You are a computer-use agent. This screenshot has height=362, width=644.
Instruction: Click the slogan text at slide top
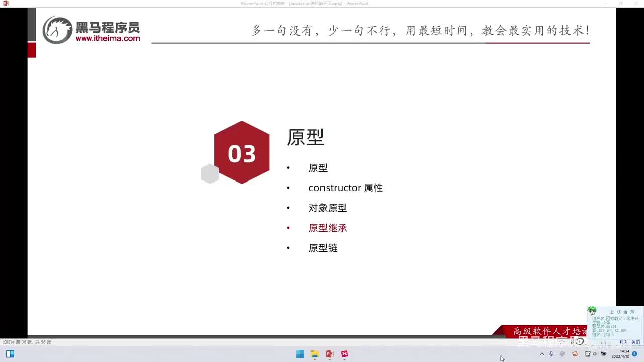[421, 30]
